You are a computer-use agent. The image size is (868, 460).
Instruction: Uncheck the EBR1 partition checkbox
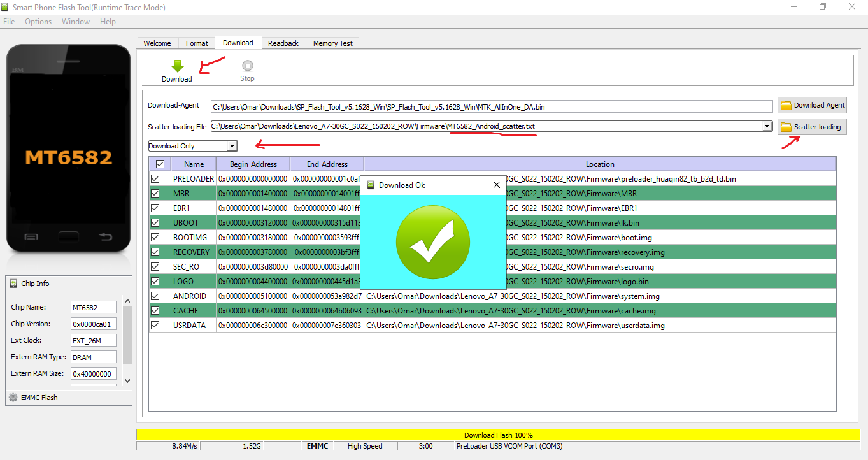(x=155, y=208)
